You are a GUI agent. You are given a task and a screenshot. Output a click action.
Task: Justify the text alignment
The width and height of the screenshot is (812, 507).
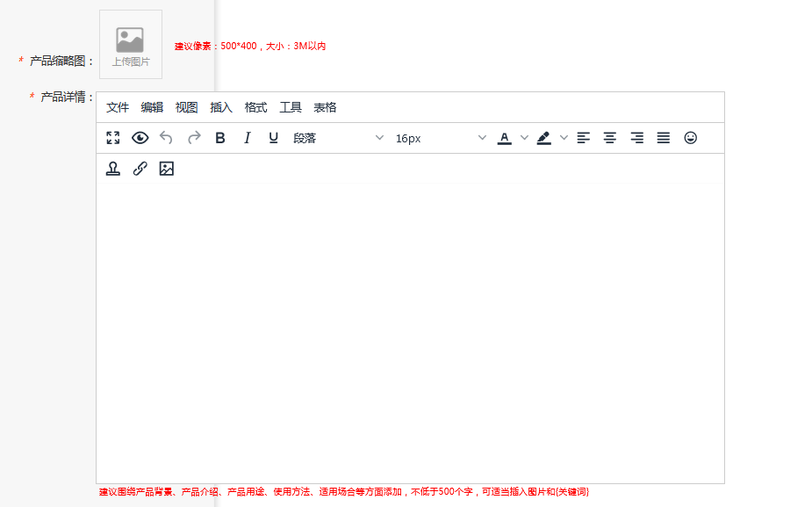pos(664,138)
